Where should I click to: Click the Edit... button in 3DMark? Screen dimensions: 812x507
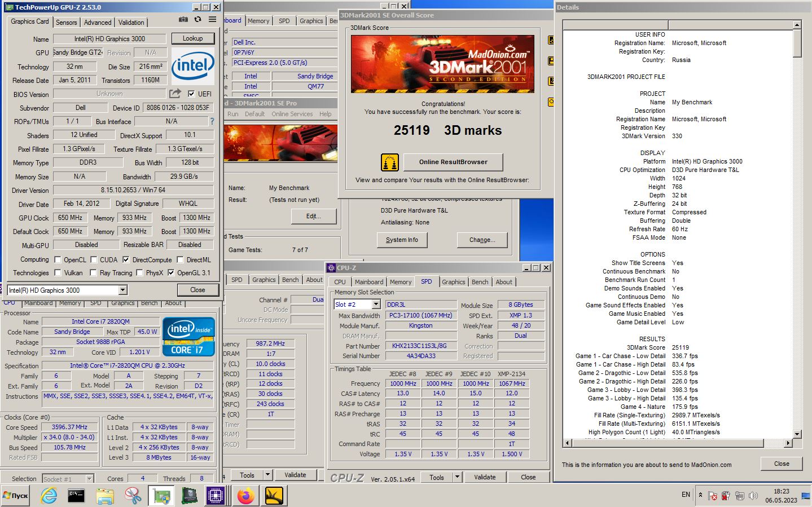pos(314,216)
